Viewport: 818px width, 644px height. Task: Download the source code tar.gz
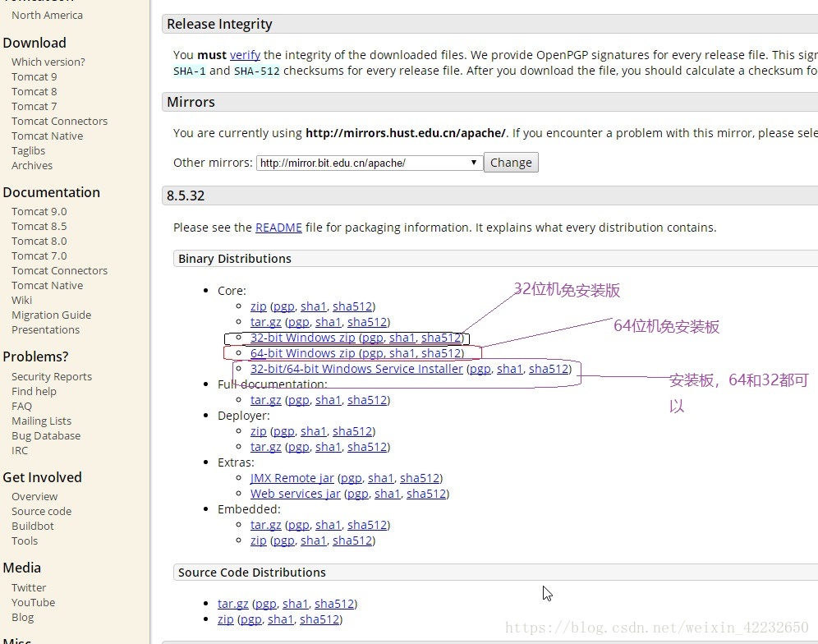click(232, 604)
